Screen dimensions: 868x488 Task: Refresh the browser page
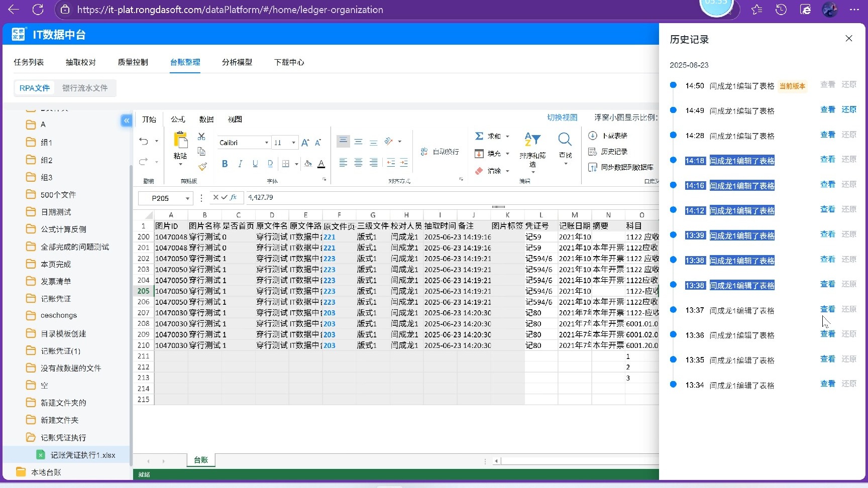click(x=38, y=10)
